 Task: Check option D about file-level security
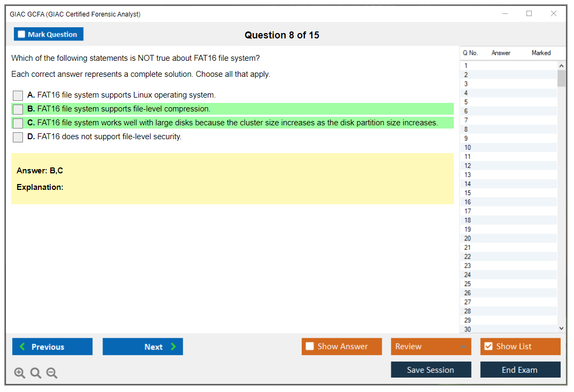(x=18, y=137)
